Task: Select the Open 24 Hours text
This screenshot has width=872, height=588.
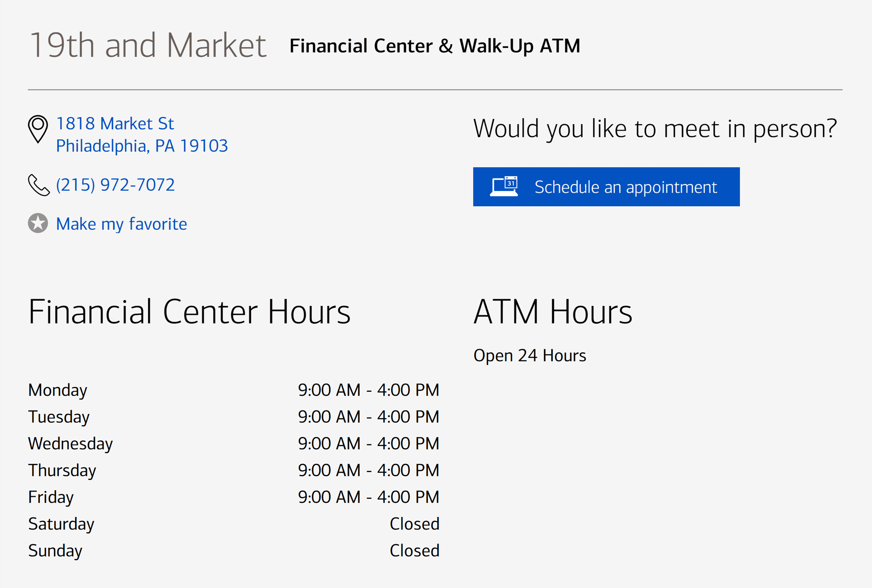Action: [530, 355]
